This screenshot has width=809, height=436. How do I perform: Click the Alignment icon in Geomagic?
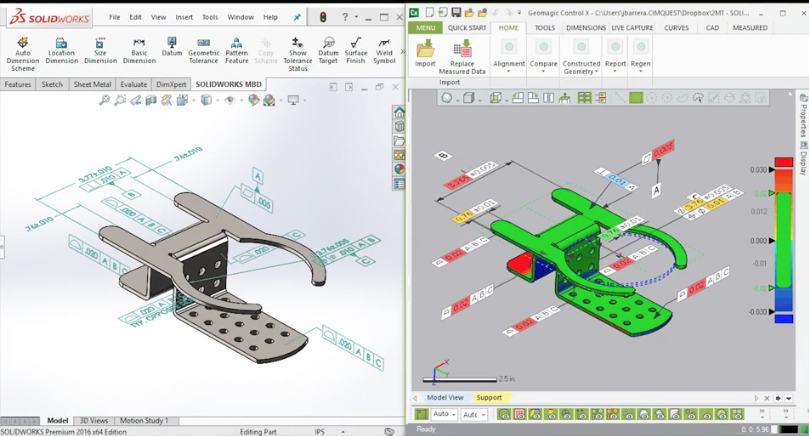coord(509,48)
